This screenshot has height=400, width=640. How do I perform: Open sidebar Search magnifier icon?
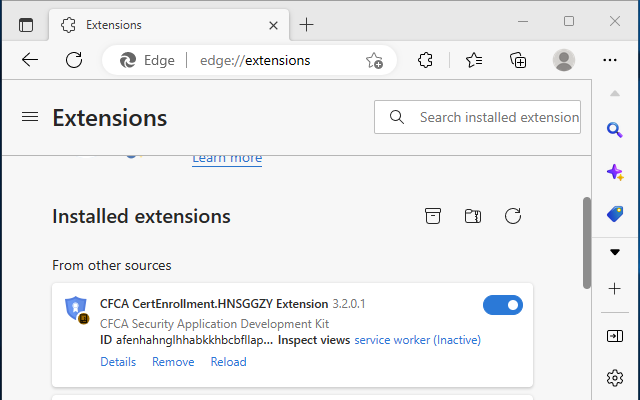(615, 130)
